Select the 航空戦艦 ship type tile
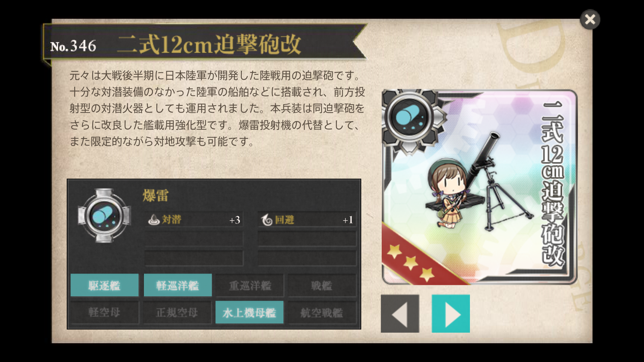The width and height of the screenshot is (644, 362). coord(322,312)
